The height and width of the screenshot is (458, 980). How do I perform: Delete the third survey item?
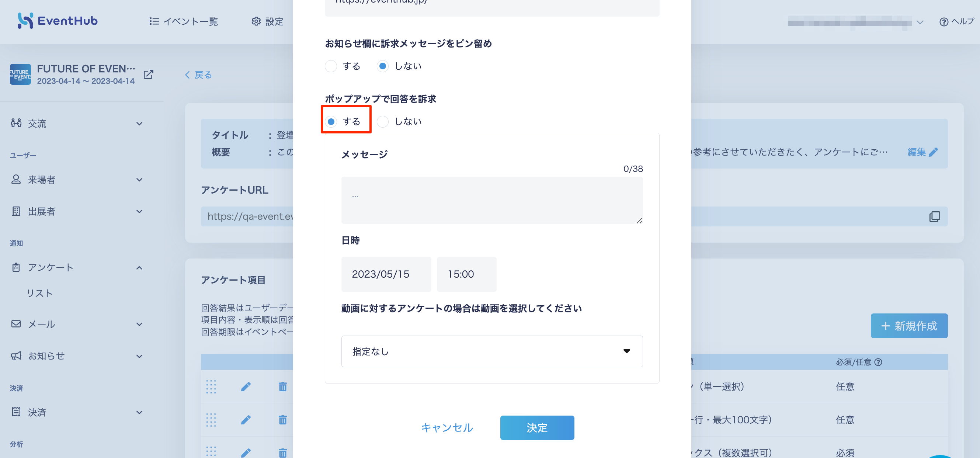283,453
